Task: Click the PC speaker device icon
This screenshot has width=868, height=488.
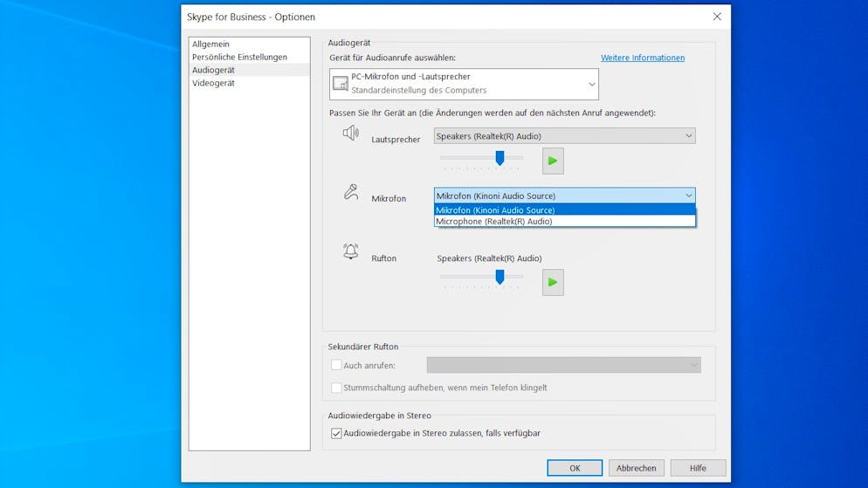Action: pyautogui.click(x=341, y=84)
